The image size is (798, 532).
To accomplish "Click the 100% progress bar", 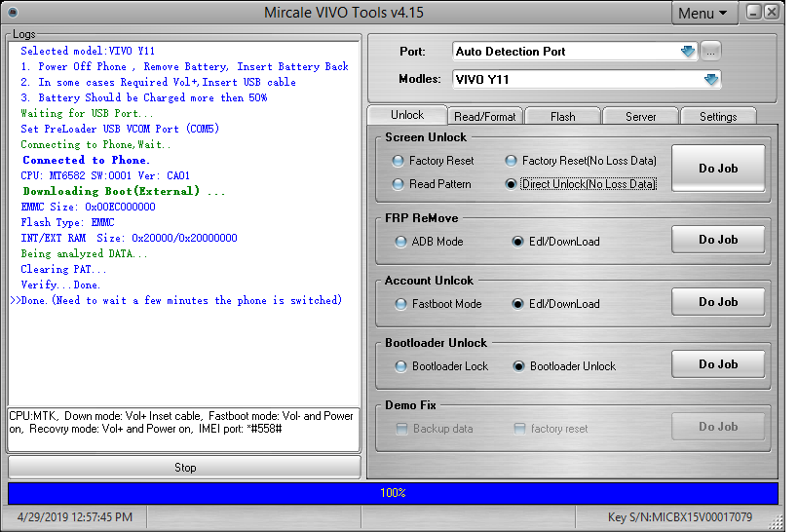I will tap(393, 493).
